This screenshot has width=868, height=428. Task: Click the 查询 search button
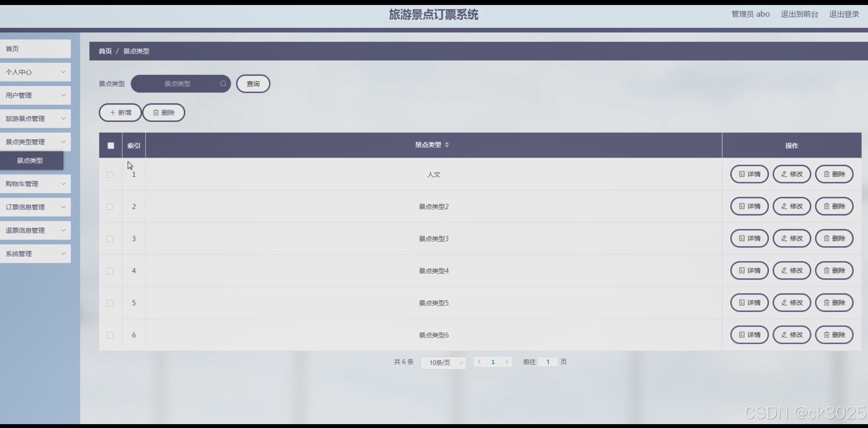pyautogui.click(x=253, y=84)
